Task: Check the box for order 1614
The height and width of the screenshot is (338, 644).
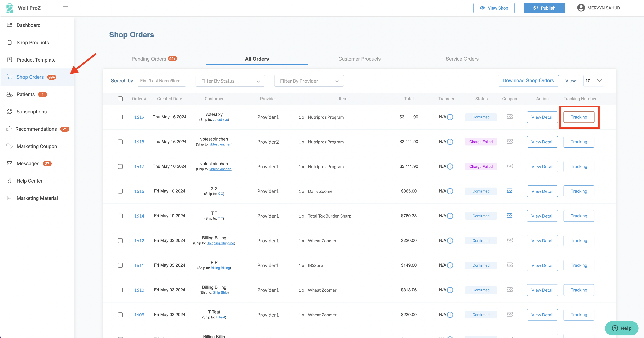Action: point(120,216)
